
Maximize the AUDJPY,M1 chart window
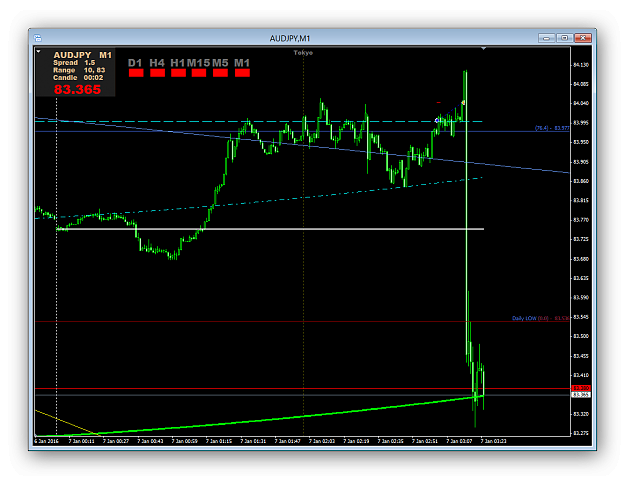(565, 38)
